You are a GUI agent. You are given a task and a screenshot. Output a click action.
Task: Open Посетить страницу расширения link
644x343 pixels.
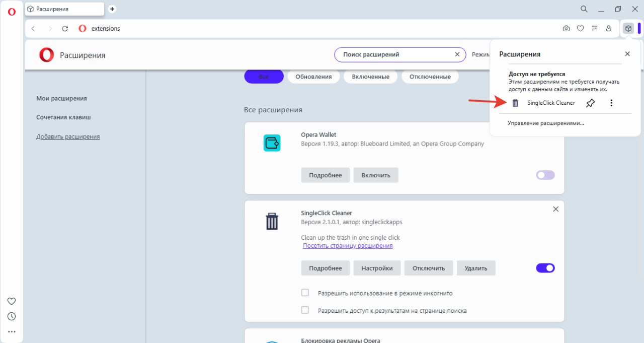[x=348, y=246]
